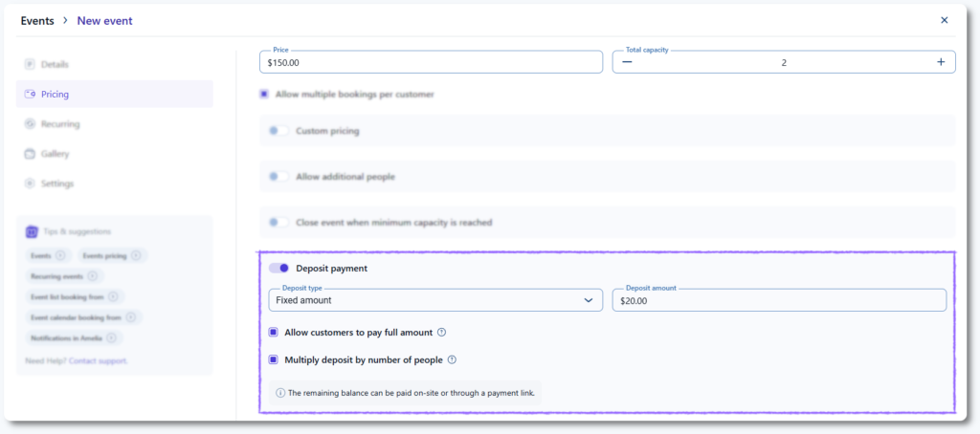
Task: Open the Settings section in sidebar
Action: point(56,184)
